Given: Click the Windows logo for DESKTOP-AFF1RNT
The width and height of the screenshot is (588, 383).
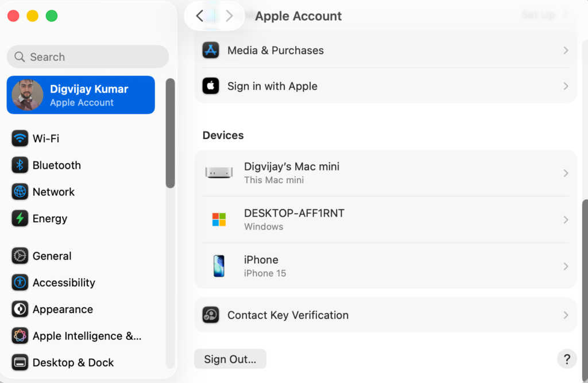Looking at the screenshot, I should pos(219,219).
